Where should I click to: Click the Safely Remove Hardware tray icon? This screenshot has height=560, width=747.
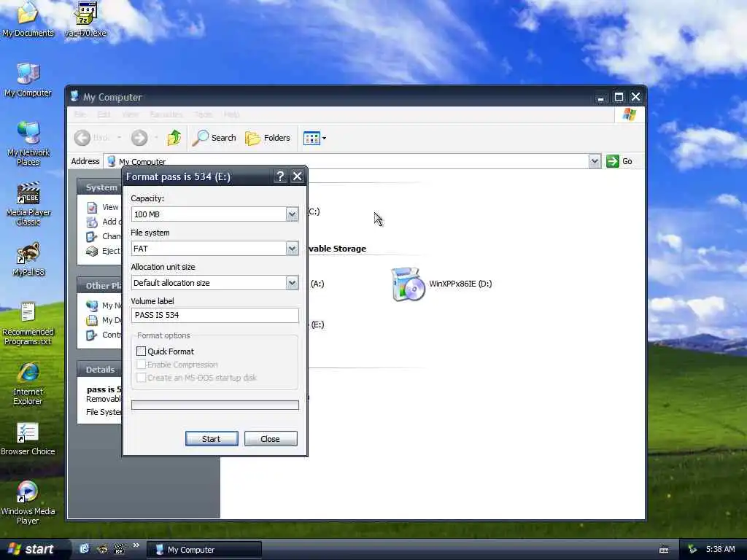pyautogui.click(x=692, y=550)
